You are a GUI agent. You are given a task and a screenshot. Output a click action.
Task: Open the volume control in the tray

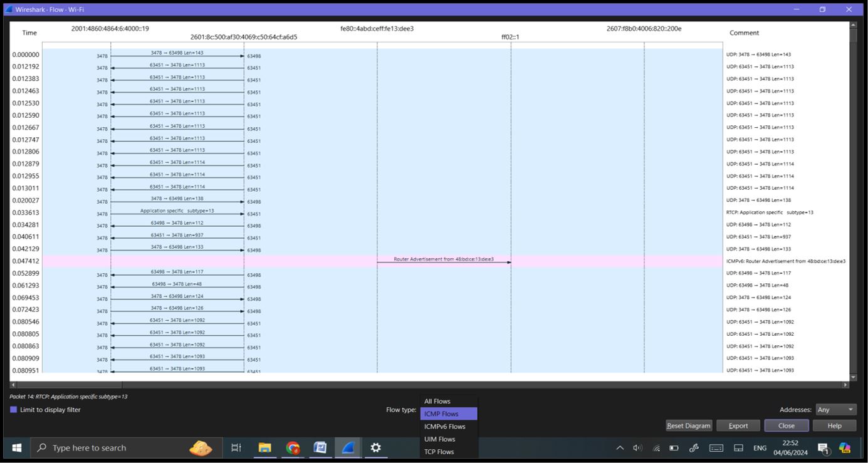(x=637, y=447)
